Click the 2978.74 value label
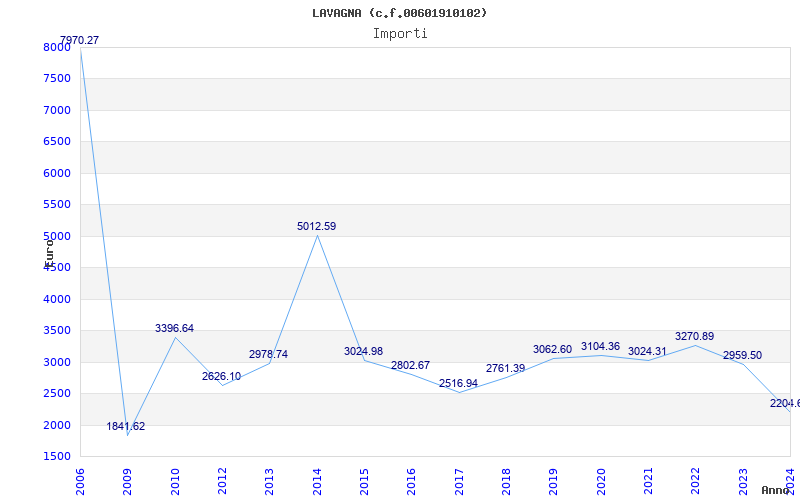 (268, 354)
